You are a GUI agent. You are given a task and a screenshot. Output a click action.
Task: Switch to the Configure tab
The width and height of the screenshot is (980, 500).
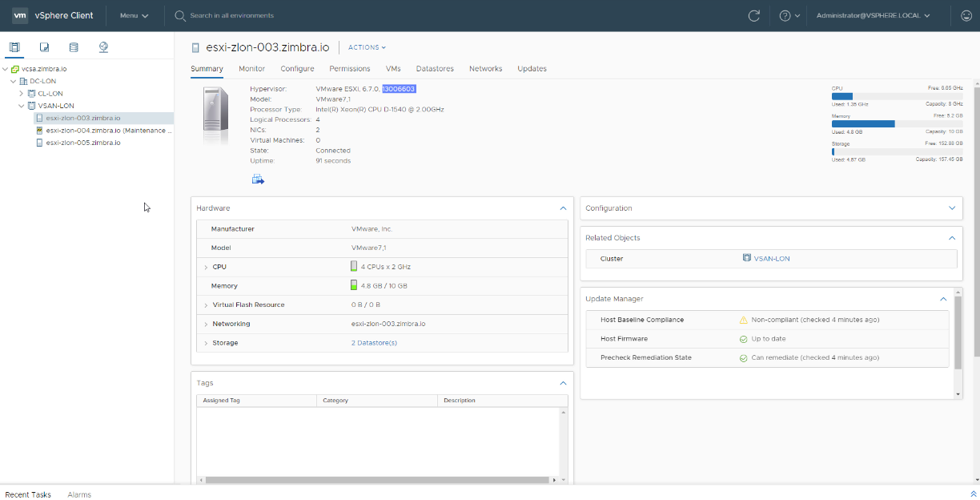[297, 69]
